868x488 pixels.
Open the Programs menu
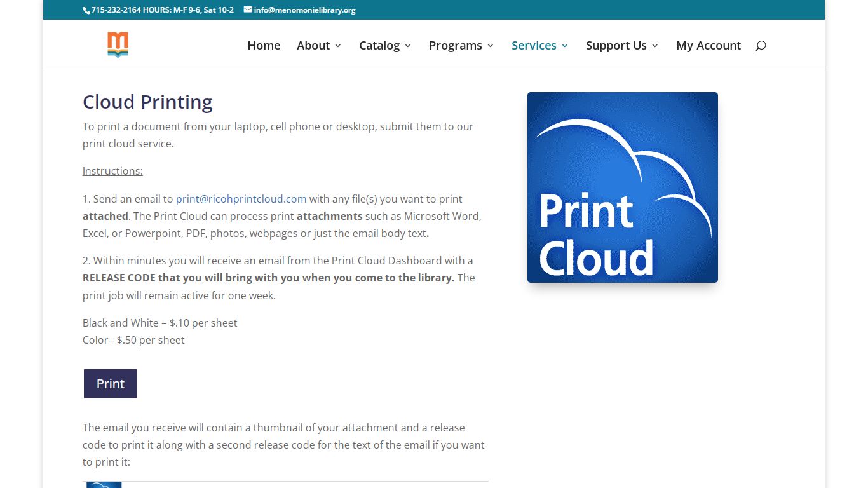pyautogui.click(x=456, y=46)
